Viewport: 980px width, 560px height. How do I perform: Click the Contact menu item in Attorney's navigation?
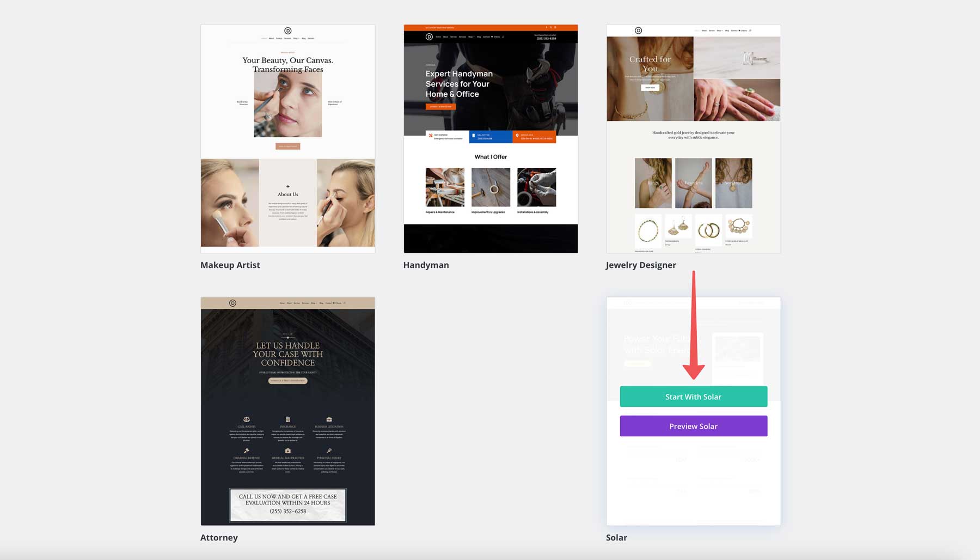(x=328, y=303)
